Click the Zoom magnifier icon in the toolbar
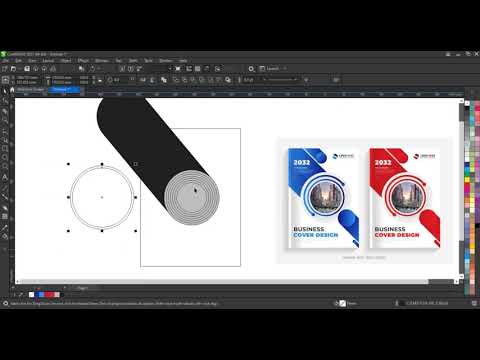The height and width of the screenshot is (360, 480). click(x=251, y=69)
